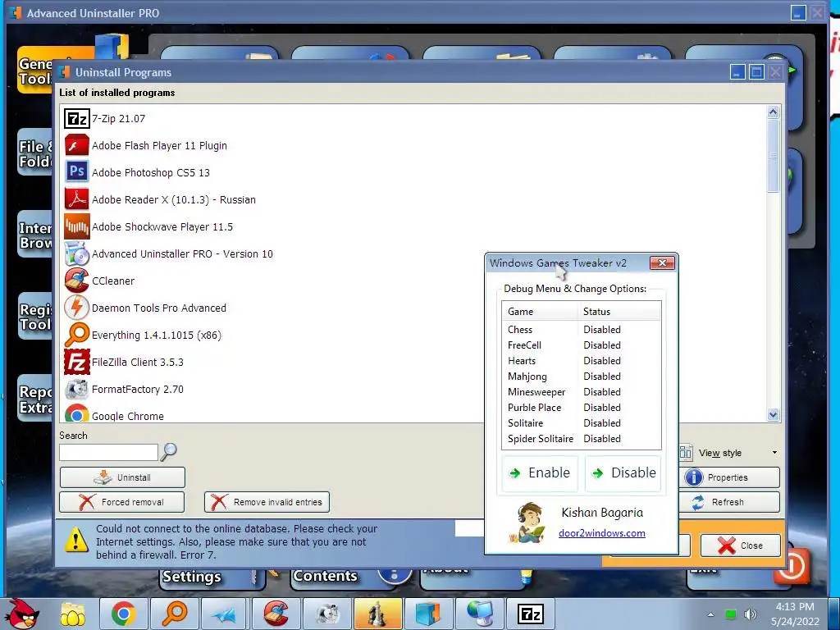Click the programs list scrollbar thumb

pos(773,155)
